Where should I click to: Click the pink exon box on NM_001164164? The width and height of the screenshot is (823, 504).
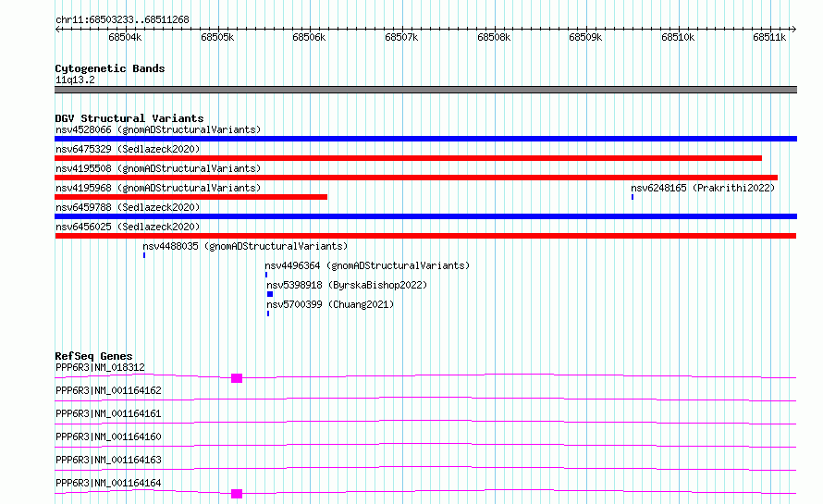pos(237,494)
